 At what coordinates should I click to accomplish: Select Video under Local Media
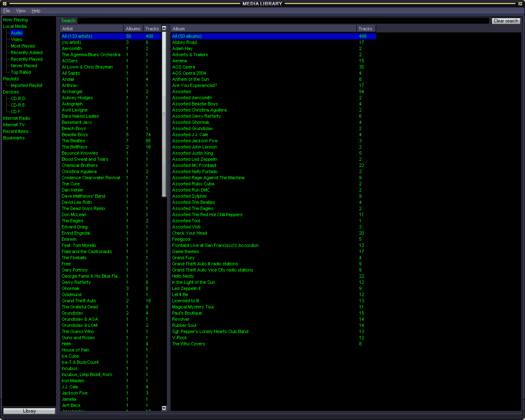point(16,39)
